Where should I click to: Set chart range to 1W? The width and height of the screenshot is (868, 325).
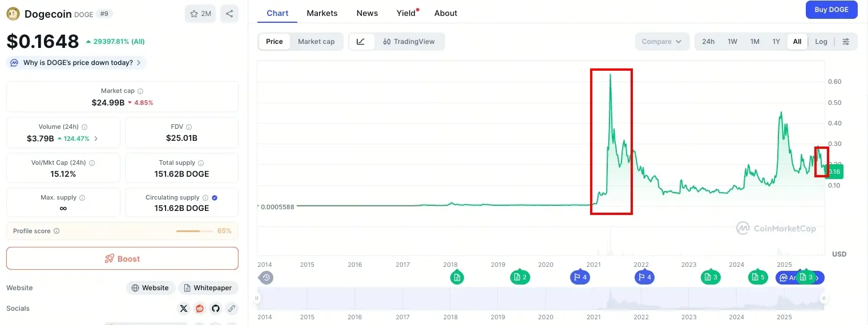click(x=732, y=42)
